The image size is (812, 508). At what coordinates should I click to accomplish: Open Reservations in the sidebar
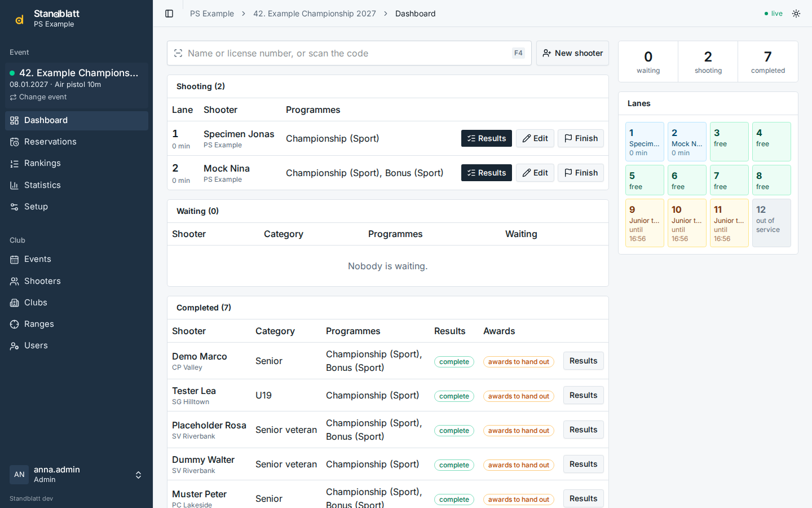tap(77, 142)
